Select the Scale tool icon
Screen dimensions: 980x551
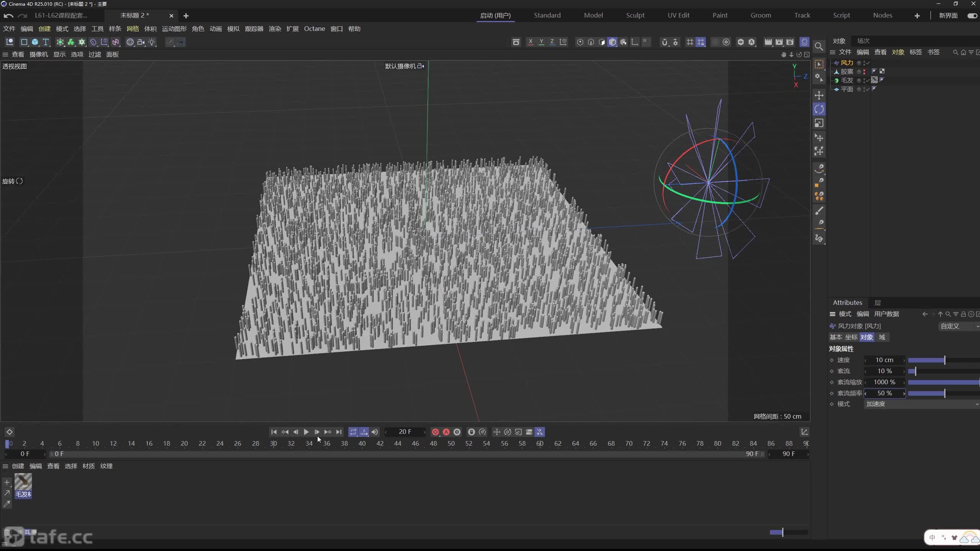tap(819, 123)
